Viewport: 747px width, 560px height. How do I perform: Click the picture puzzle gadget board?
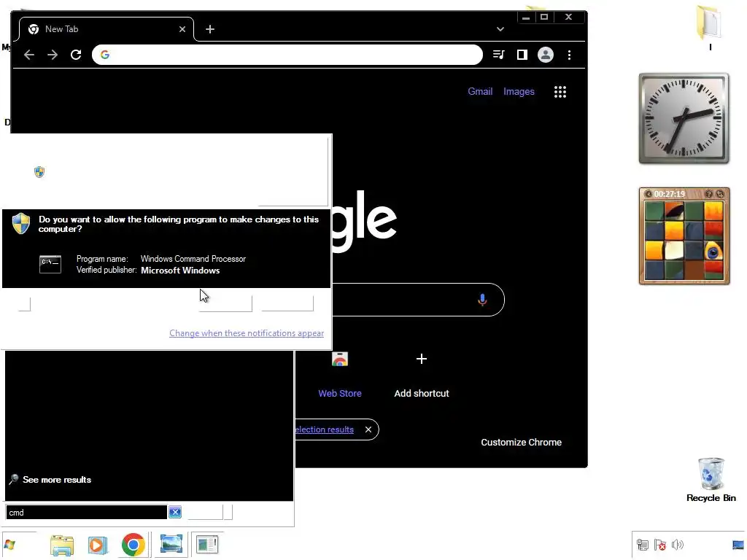[x=684, y=241]
